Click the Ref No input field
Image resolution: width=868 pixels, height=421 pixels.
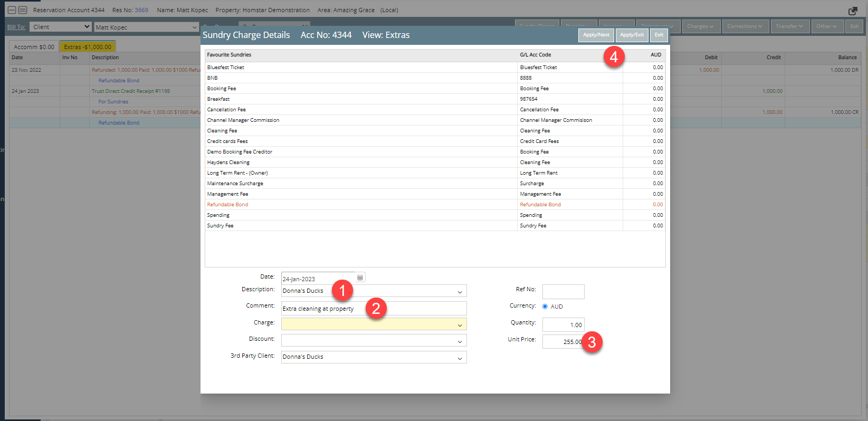point(563,292)
